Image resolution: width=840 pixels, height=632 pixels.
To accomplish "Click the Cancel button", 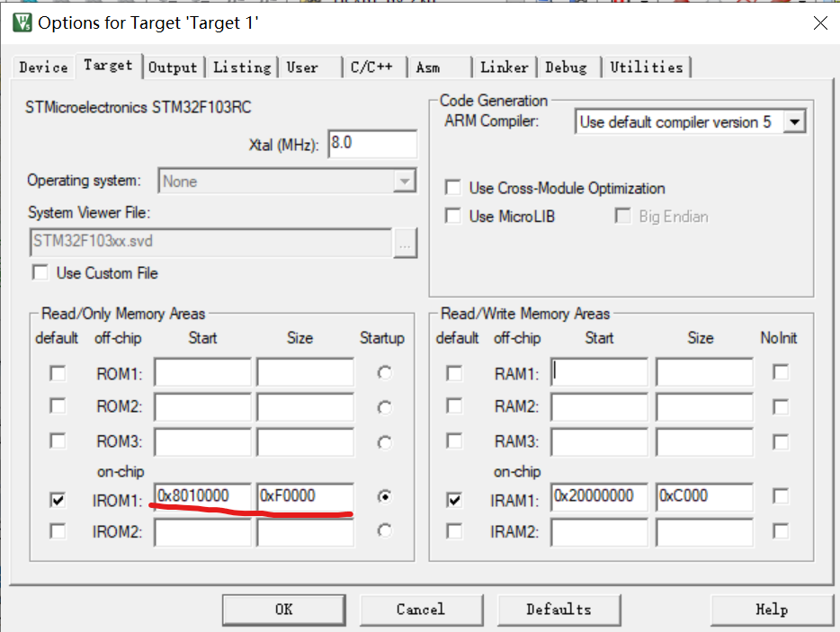I will [x=421, y=610].
